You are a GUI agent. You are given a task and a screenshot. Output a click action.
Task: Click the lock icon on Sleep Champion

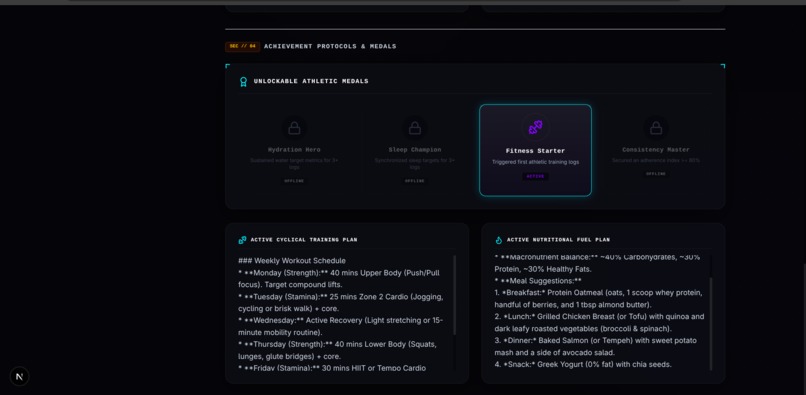(x=415, y=128)
